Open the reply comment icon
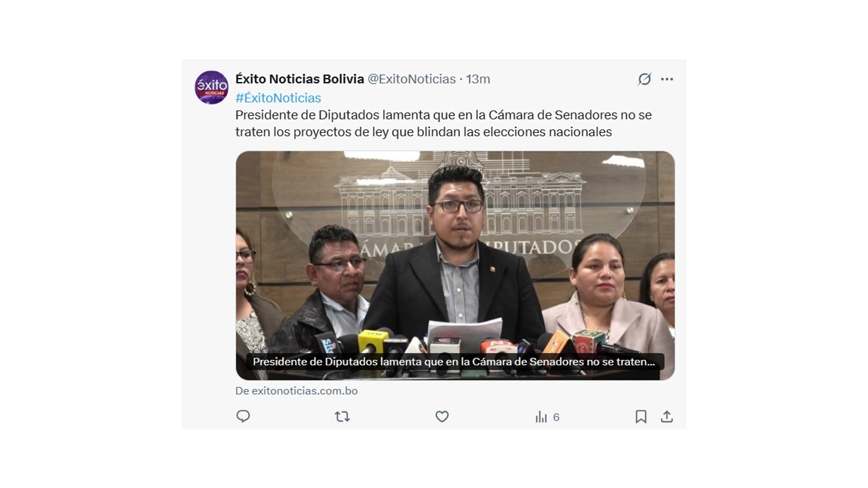 click(243, 416)
